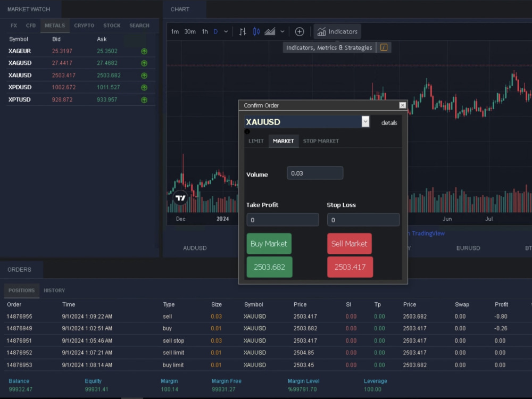
Task: Select the XPDUSD symbol row
Action: click(x=80, y=87)
